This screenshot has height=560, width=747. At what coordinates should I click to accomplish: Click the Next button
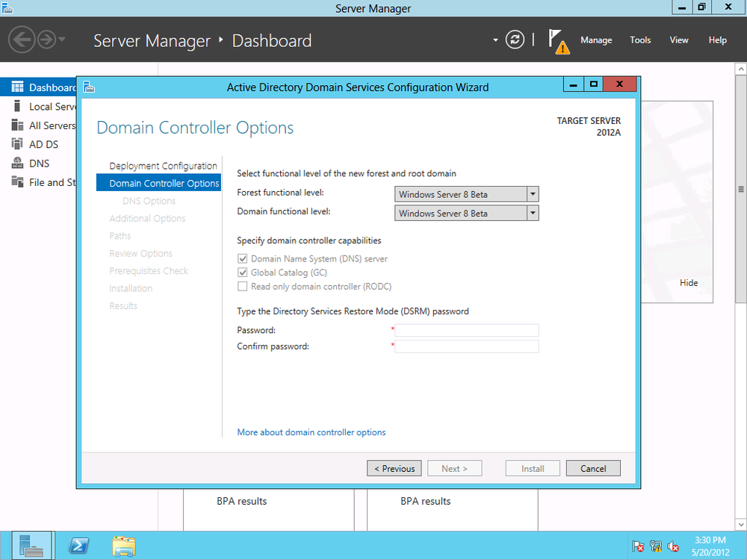click(454, 468)
